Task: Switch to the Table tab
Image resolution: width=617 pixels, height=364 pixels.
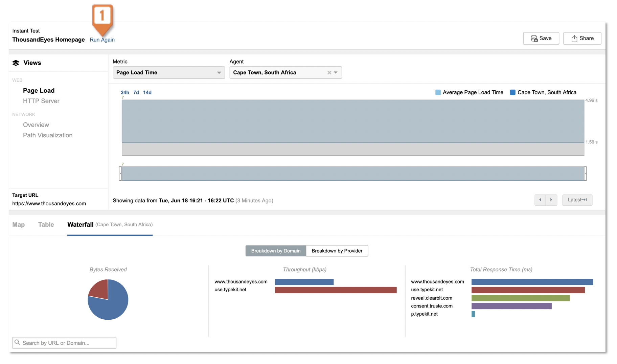Action: (46, 225)
